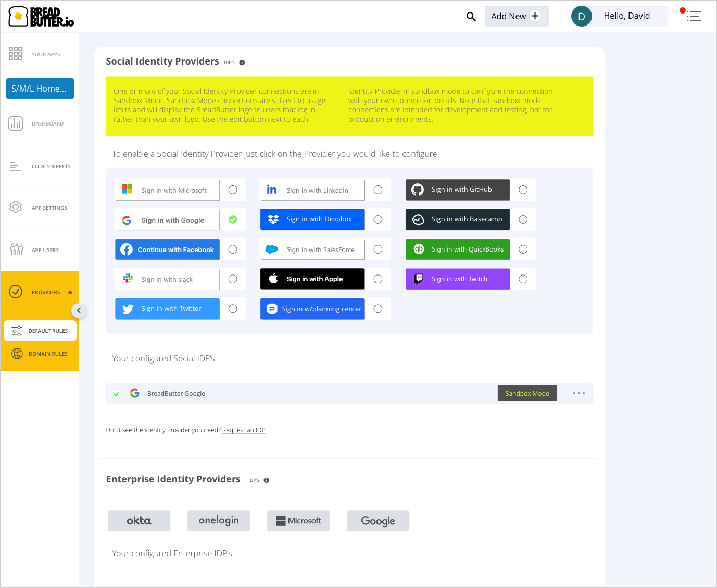
Task: Click info icon beside Enterprise Identity Providers
Action: [x=267, y=480]
